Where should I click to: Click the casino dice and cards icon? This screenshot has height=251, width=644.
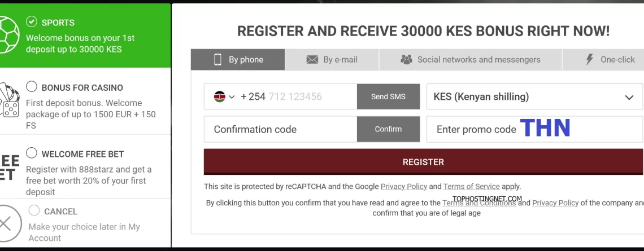click(x=9, y=100)
